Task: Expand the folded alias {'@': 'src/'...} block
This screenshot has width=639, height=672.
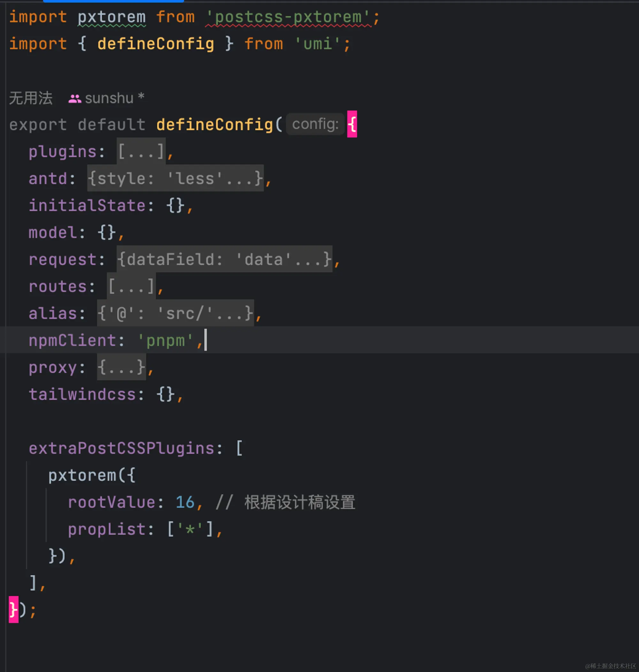Action: [x=175, y=313]
